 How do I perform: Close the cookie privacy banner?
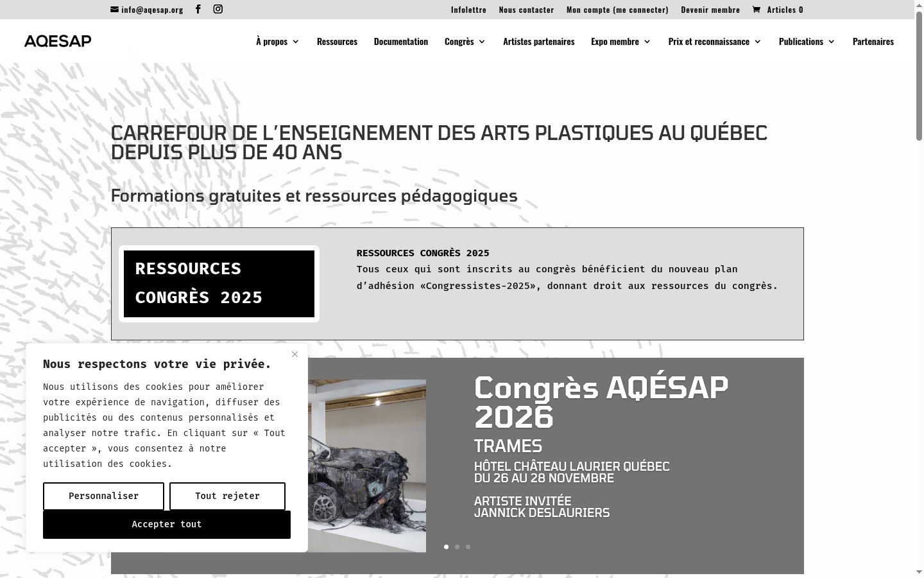click(x=295, y=354)
